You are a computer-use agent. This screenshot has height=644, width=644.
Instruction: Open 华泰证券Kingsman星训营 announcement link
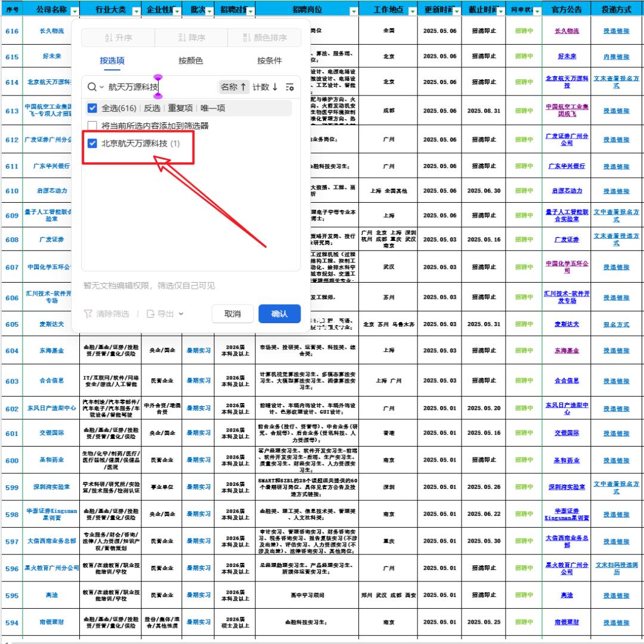pos(566,514)
